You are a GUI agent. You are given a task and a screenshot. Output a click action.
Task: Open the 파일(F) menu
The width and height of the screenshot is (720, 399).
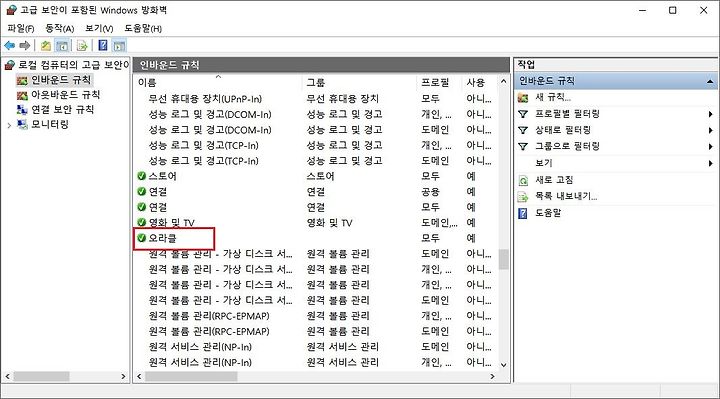click(x=21, y=28)
